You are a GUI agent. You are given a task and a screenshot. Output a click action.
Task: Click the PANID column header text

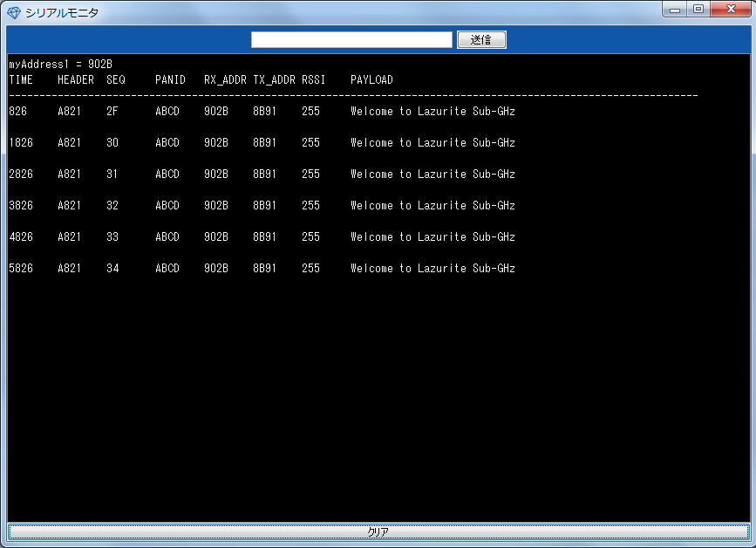[170, 79]
